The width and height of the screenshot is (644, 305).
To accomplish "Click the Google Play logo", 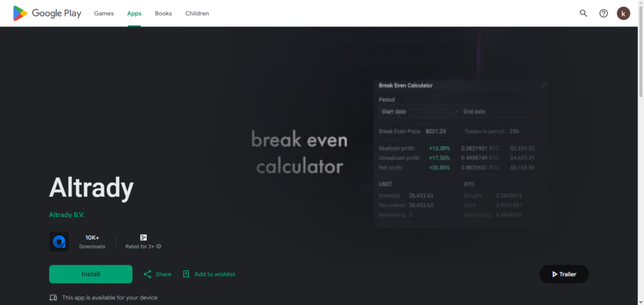I will 47,13.
